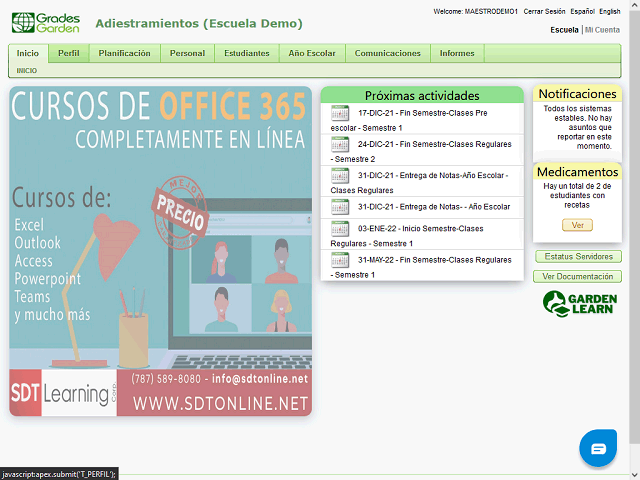Go to the Planificación tab

[124, 53]
